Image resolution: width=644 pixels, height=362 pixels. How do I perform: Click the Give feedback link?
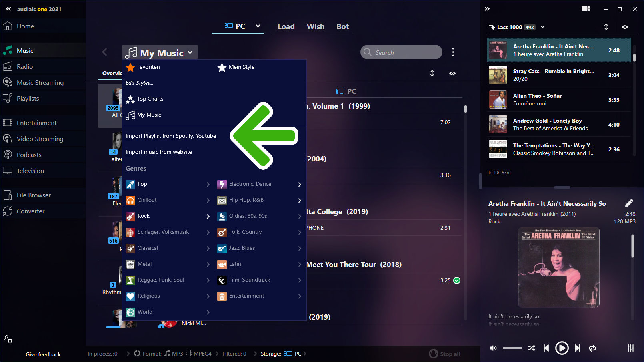[x=43, y=354]
